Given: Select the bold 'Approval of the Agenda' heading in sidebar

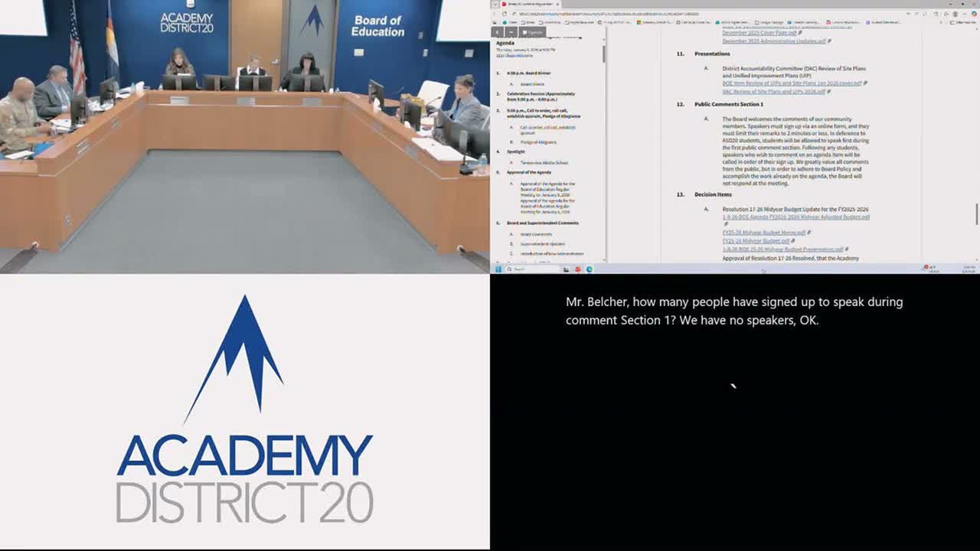Looking at the screenshot, I should pyautogui.click(x=528, y=172).
